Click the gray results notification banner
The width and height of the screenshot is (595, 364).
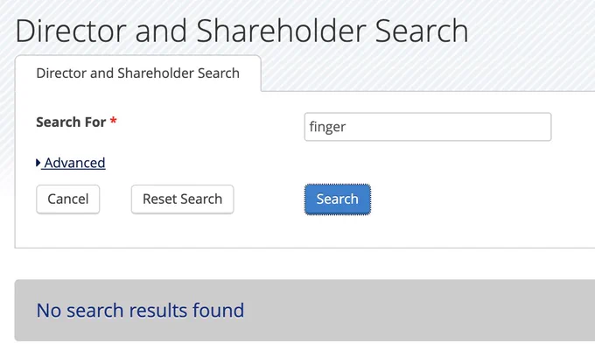(x=304, y=311)
